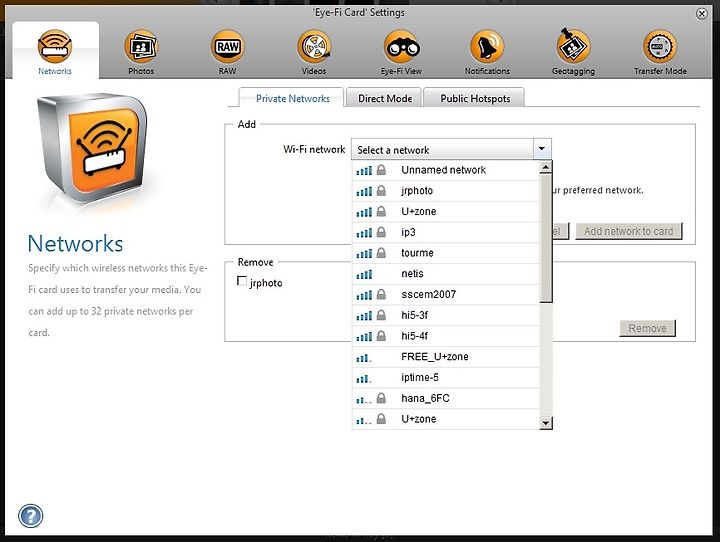Open the Videos settings icon

pyautogui.click(x=314, y=46)
